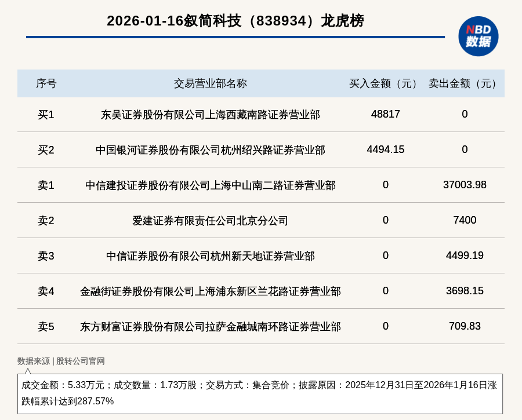
Task: Click the 买入金额（元） column header
Action: tap(385, 83)
